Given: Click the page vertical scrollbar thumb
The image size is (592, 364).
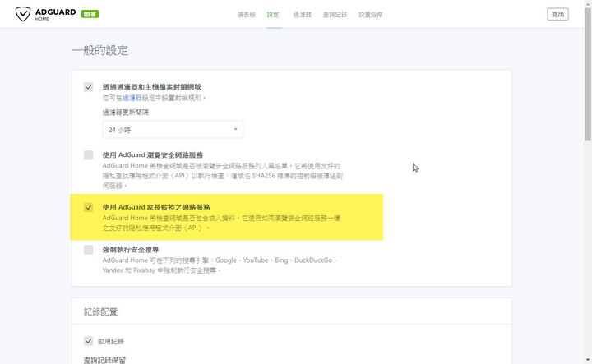Looking at the screenshot, I should point(588,74).
